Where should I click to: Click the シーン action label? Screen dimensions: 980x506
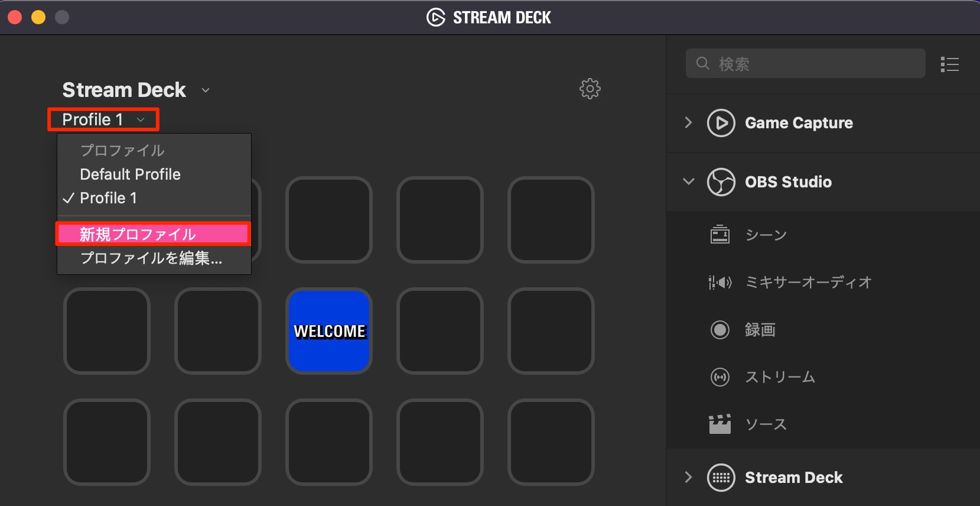(766, 235)
